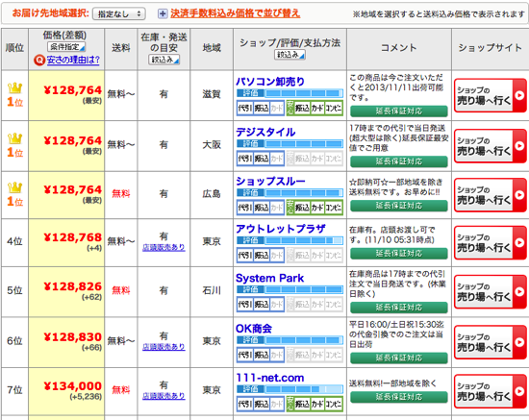Viewport: 529px width, 420px height.
Task: Open the 条件指定 price filter
Action: click(x=66, y=47)
